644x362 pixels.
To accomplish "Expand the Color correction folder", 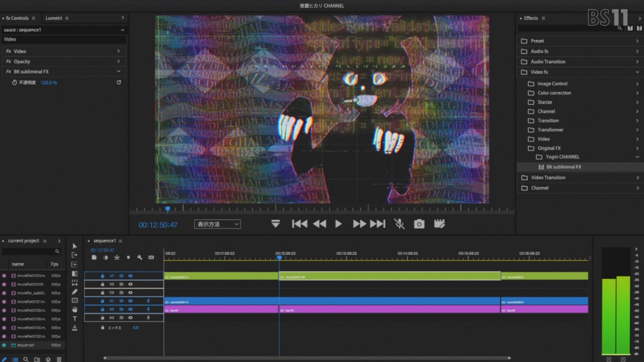I will click(x=637, y=93).
